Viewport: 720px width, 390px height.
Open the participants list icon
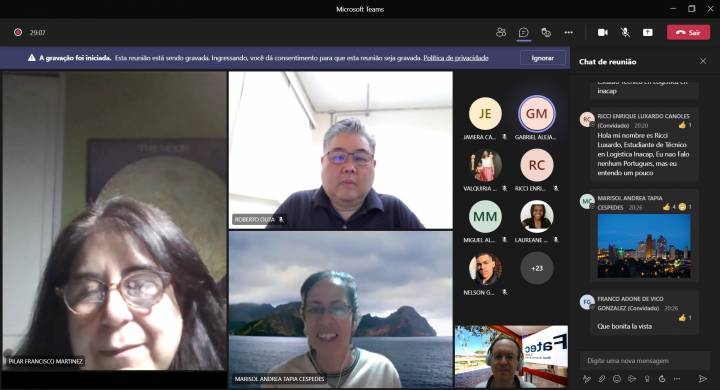point(501,32)
